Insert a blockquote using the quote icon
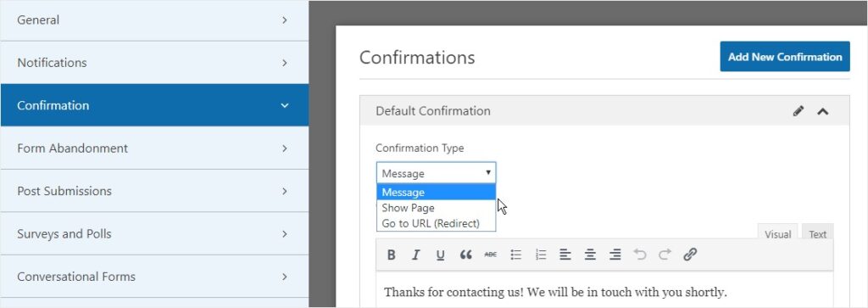The image size is (868, 308). click(x=465, y=255)
